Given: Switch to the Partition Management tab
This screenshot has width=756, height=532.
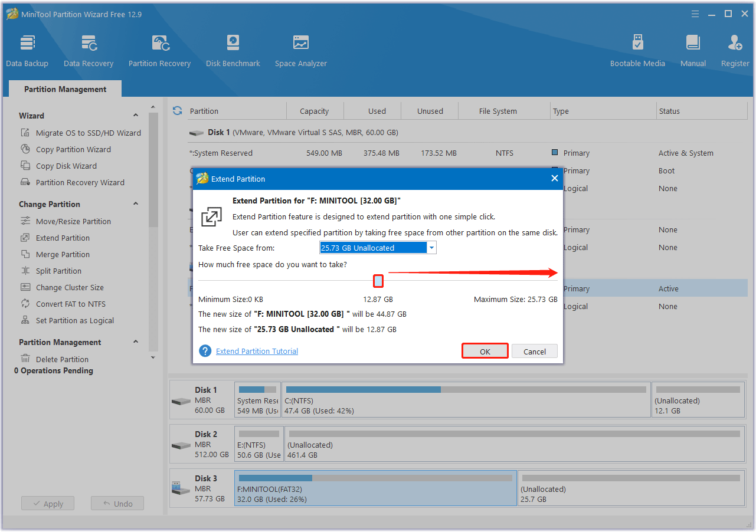Looking at the screenshot, I should 65,89.
